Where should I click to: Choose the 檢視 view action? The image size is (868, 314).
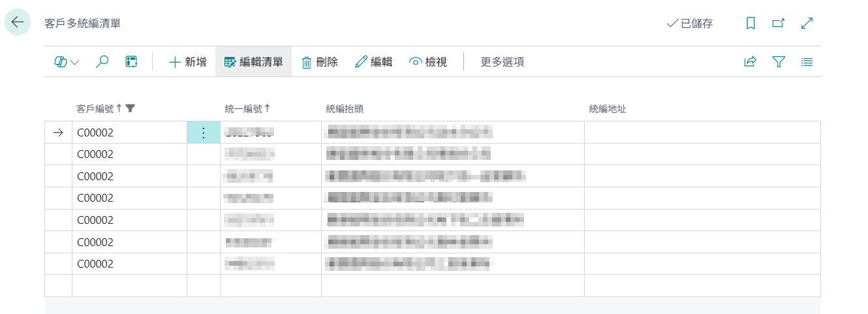pyautogui.click(x=428, y=62)
